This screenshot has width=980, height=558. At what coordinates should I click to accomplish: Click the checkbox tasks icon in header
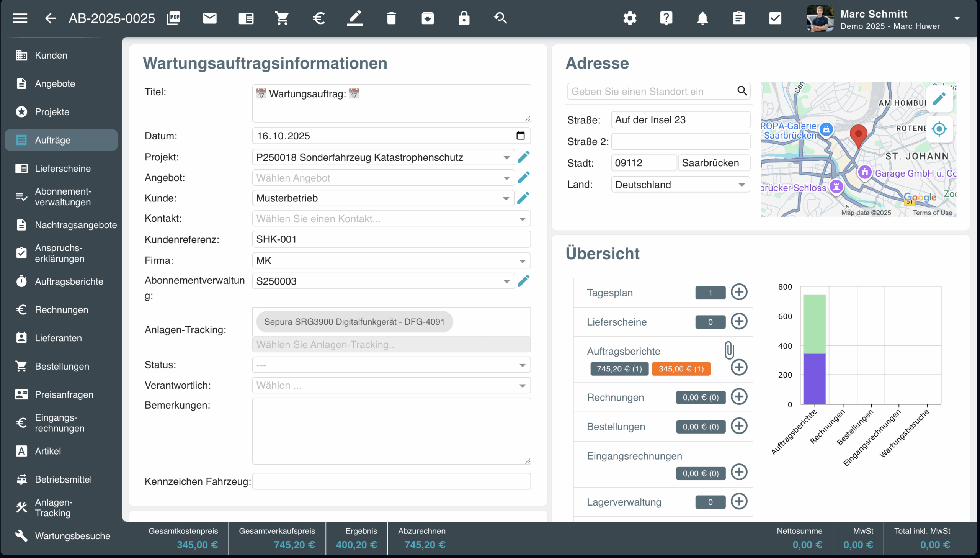pyautogui.click(x=775, y=18)
